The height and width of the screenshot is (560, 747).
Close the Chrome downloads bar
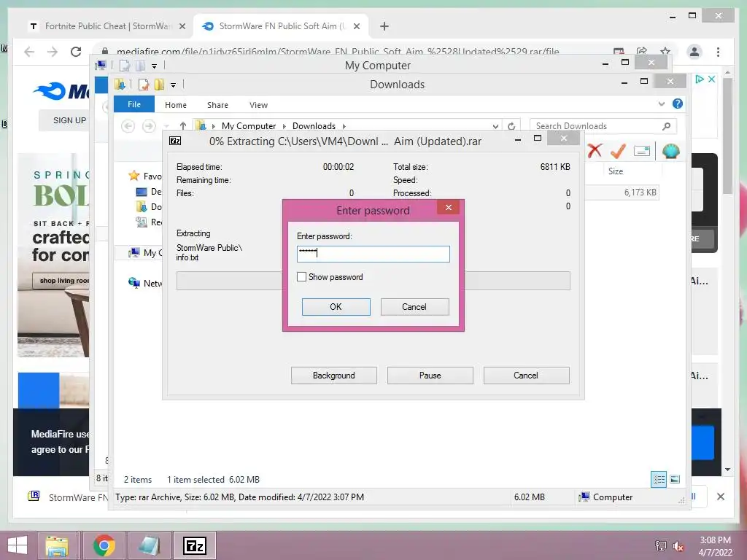[x=720, y=497]
